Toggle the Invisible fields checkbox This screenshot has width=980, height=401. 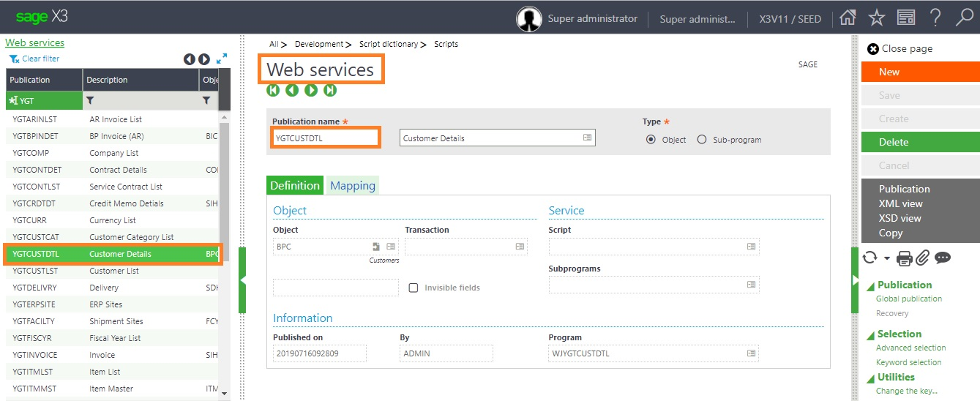point(414,288)
